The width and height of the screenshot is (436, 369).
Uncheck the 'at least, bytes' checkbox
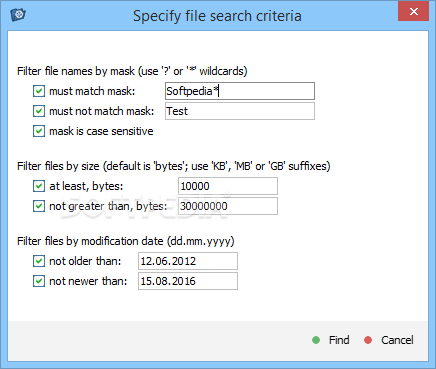pos(39,186)
